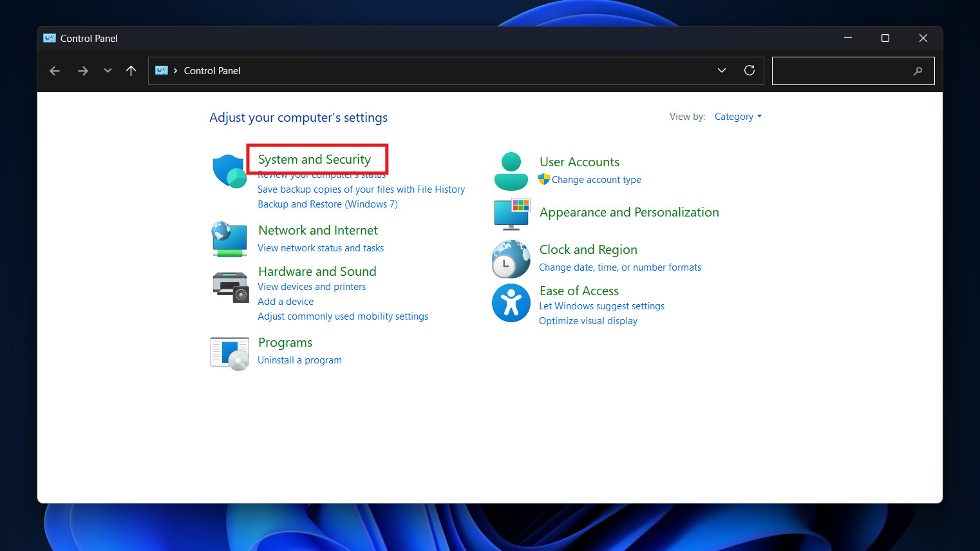Click Control Panel in the breadcrumb bar
The image size is (980, 551).
click(x=212, y=70)
